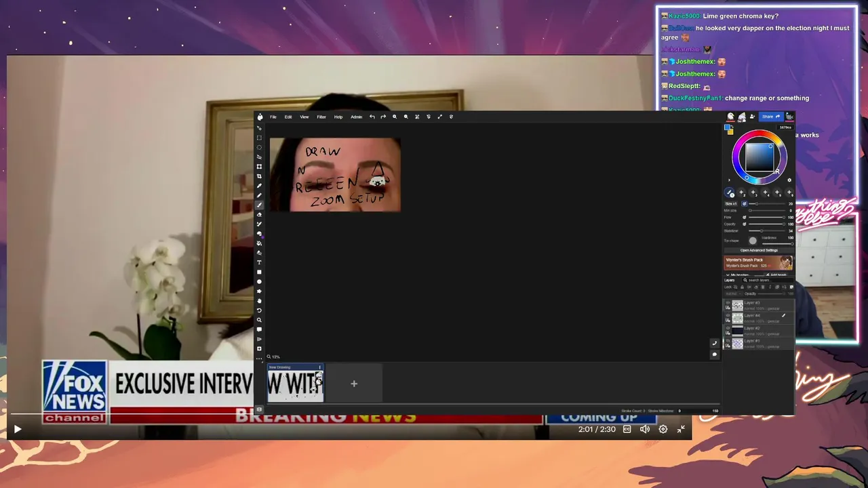Add brush to slot 2
The height and width of the screenshot is (488, 868).
[742, 193]
